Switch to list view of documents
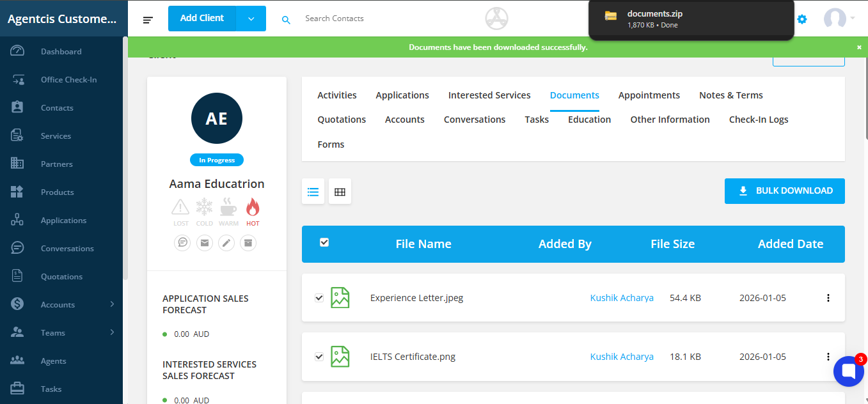868x404 pixels. [x=313, y=192]
